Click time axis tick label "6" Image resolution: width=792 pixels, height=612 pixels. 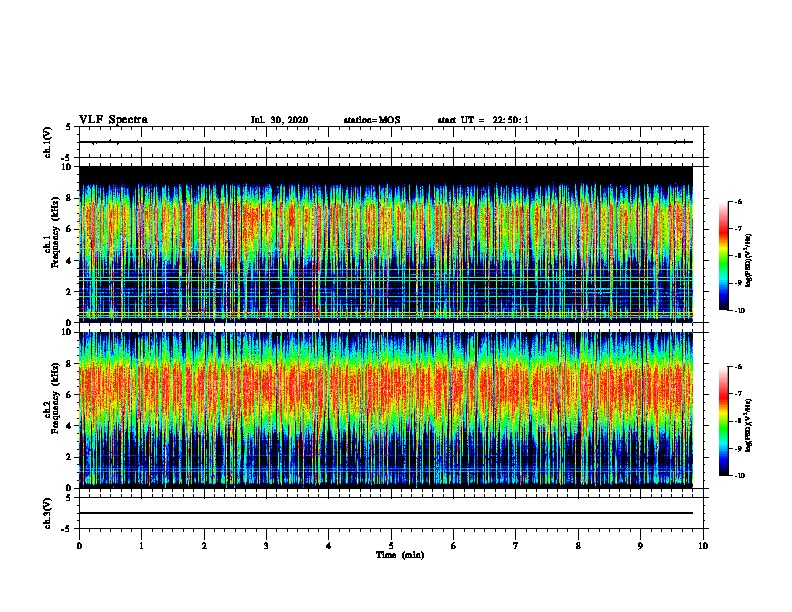[454, 546]
